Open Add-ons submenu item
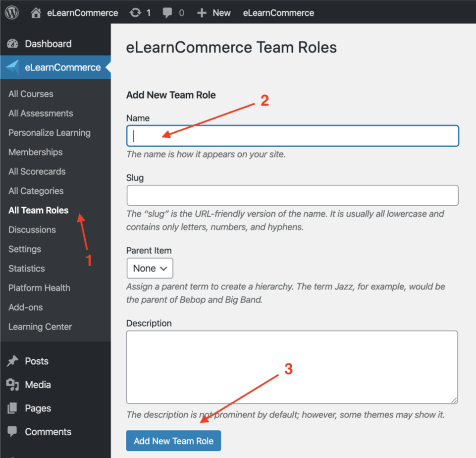 [x=26, y=308]
